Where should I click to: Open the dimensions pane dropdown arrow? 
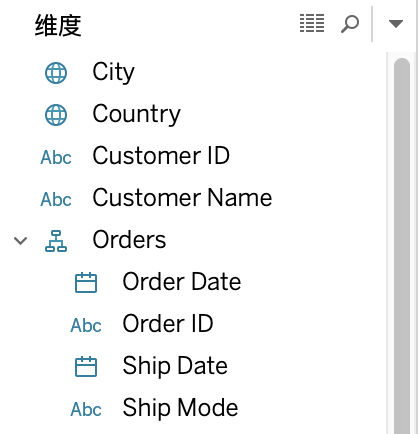396,24
